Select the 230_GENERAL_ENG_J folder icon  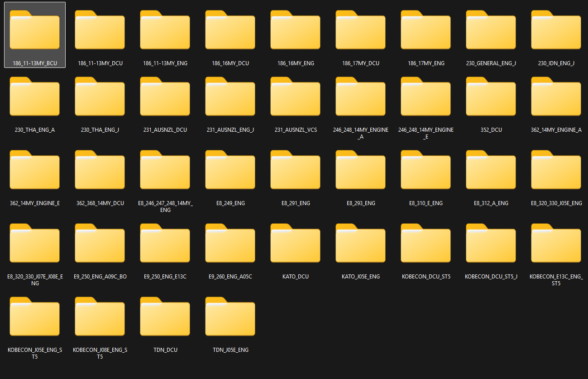tap(491, 29)
